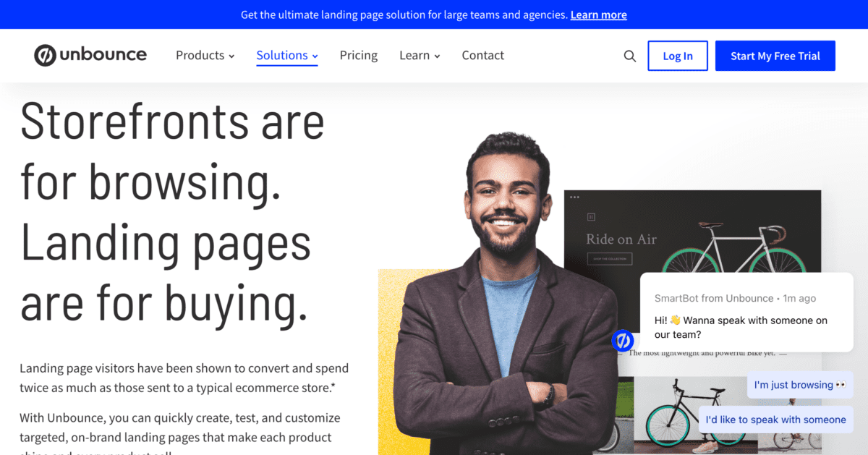Expand the Solutions dropdown menu
This screenshot has height=455, width=868.
pyautogui.click(x=287, y=55)
